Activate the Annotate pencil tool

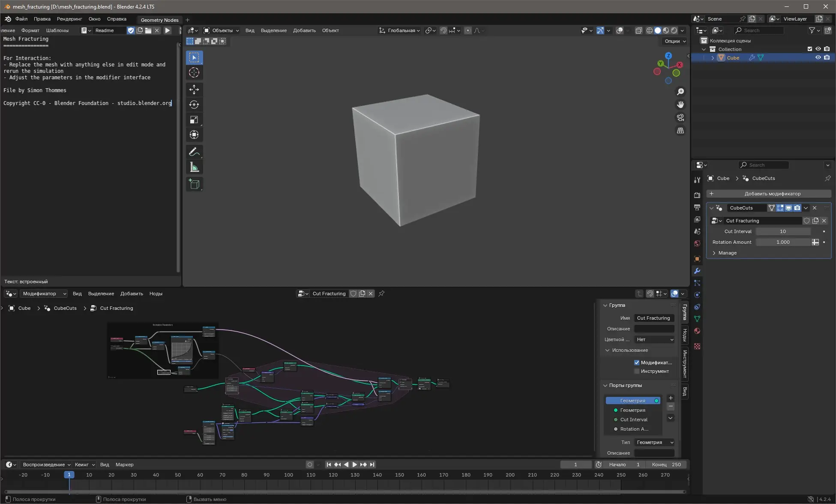tap(194, 152)
